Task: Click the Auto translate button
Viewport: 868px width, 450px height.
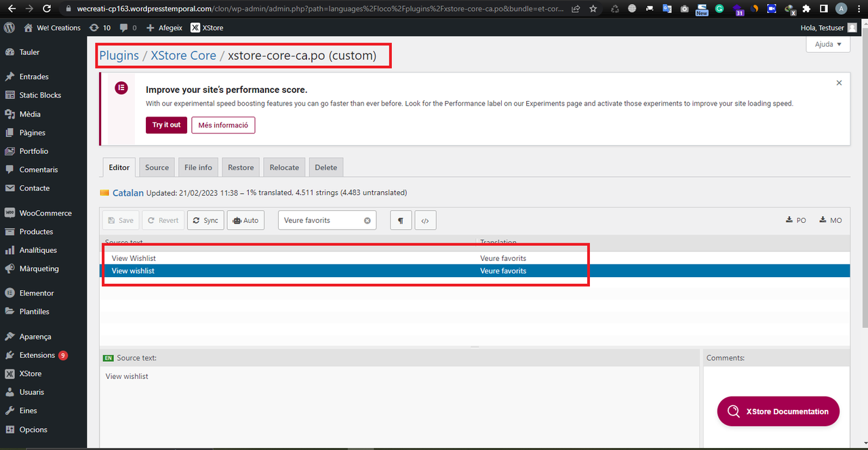Action: (245, 220)
